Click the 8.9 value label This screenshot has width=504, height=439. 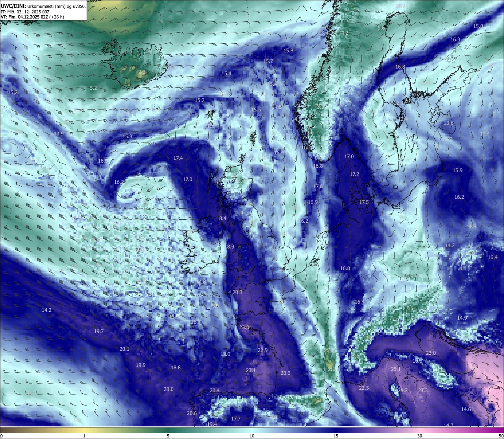(231, 247)
